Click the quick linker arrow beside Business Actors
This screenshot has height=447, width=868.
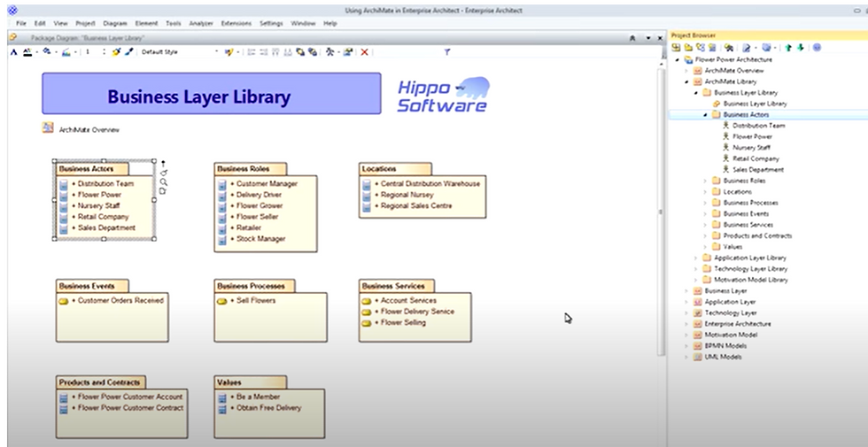(x=163, y=164)
